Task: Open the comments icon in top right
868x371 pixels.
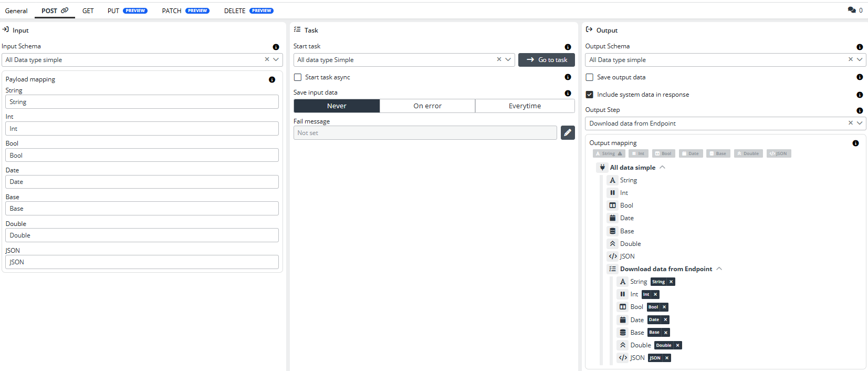Action: point(852,10)
